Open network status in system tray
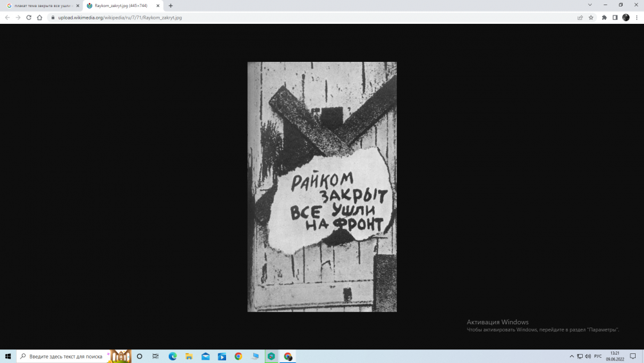 click(x=580, y=357)
